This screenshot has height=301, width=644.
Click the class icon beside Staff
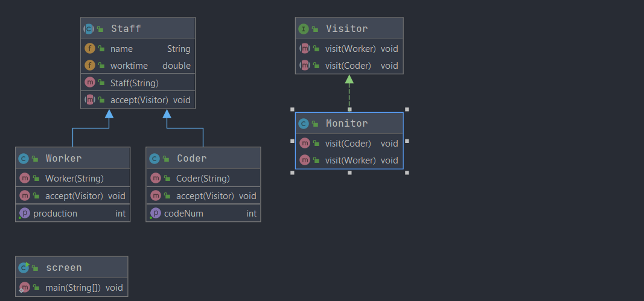89,28
